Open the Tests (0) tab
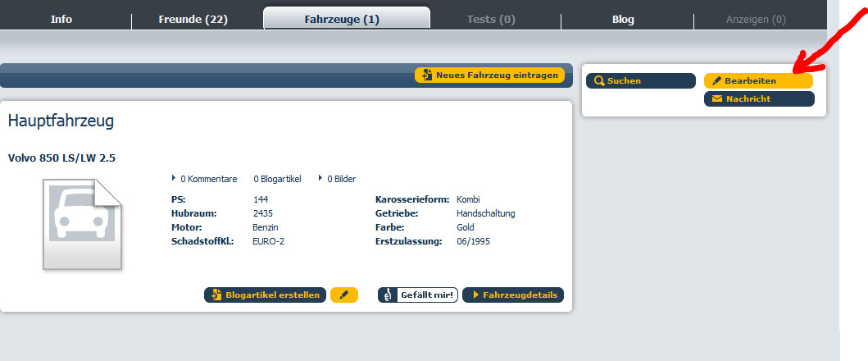Screen dimensions: 868x361 pyautogui.click(x=491, y=19)
